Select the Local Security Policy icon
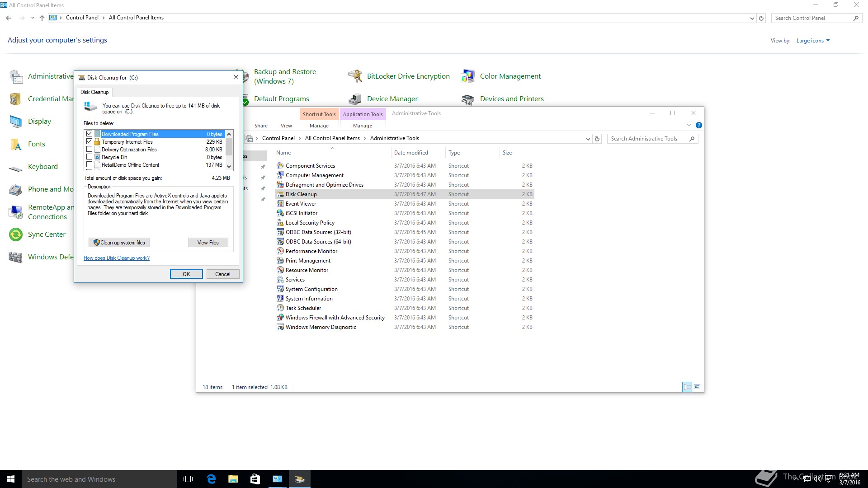 coord(280,223)
